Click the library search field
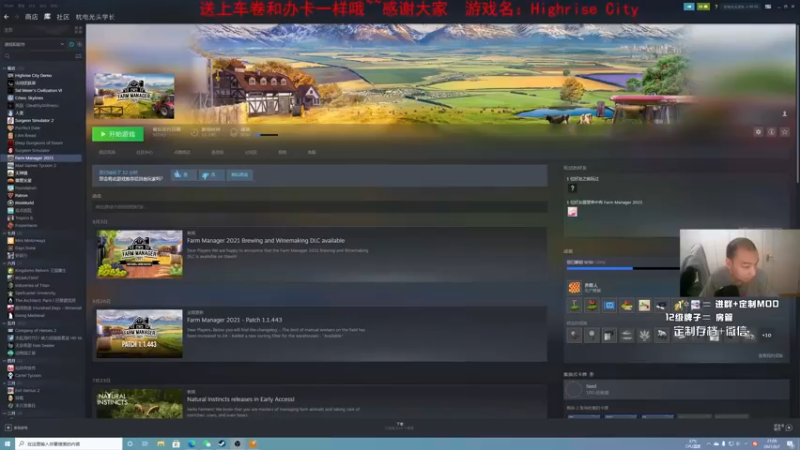The image size is (800, 450). [38, 56]
